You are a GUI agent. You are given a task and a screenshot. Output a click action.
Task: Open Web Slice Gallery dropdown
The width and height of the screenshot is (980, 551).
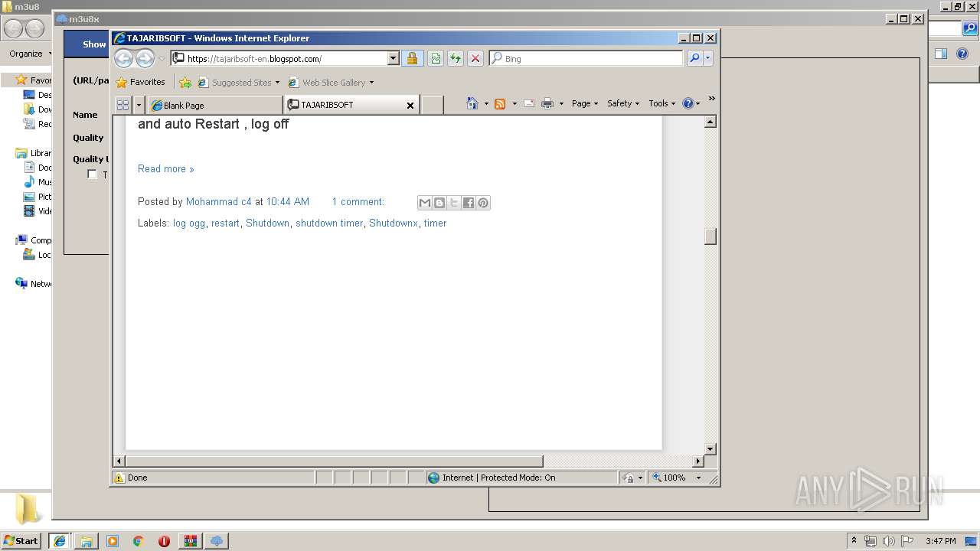pos(332,82)
